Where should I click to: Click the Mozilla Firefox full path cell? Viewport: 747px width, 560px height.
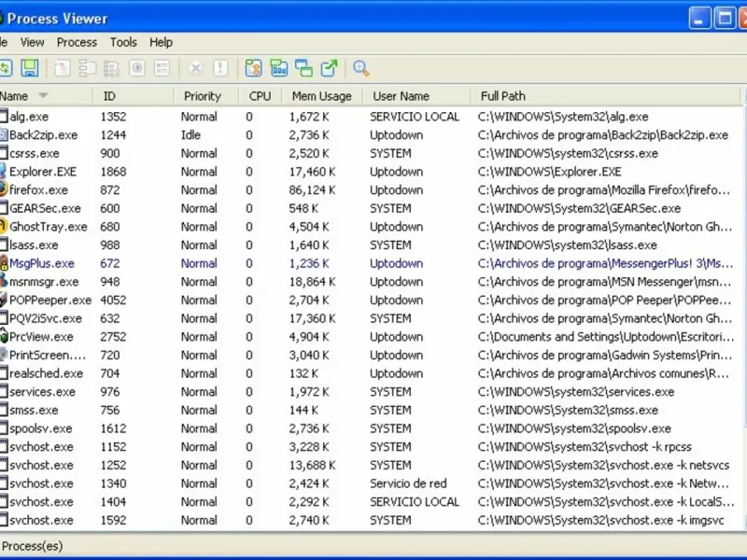[603, 190]
